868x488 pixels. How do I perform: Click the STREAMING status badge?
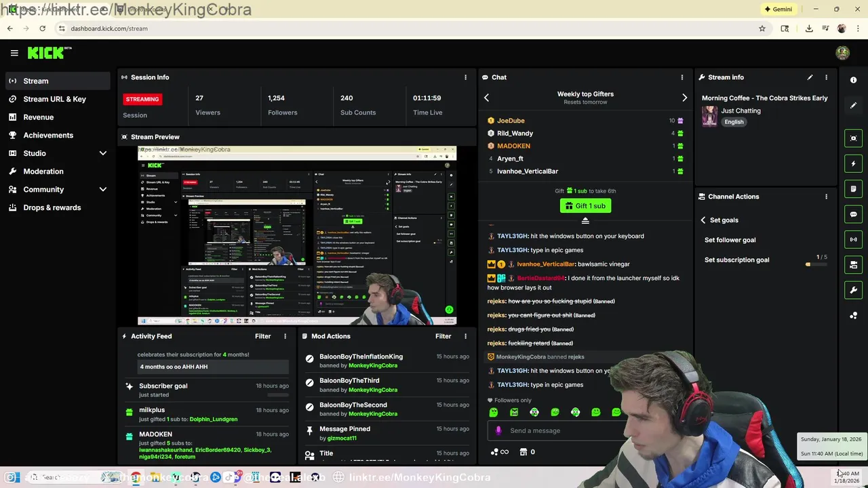point(142,99)
